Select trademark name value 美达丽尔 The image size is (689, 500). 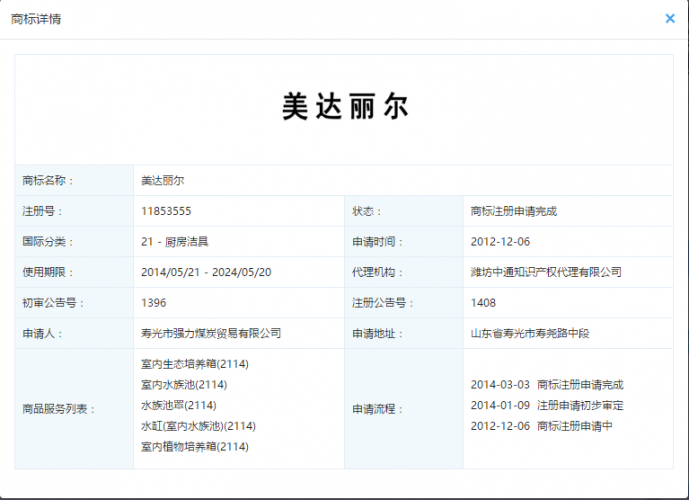163,181
